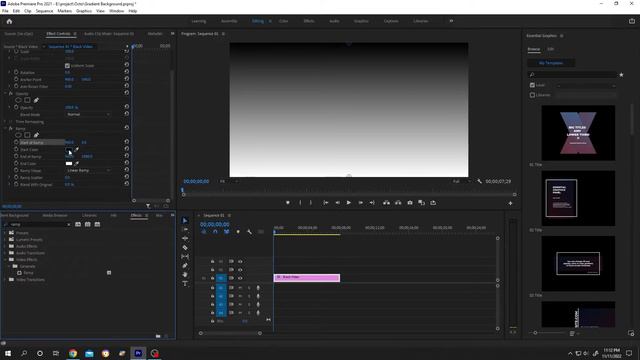Toggle track output eye for Black Video track
The height and width of the screenshot is (360, 640).
pyautogui.click(x=240, y=278)
